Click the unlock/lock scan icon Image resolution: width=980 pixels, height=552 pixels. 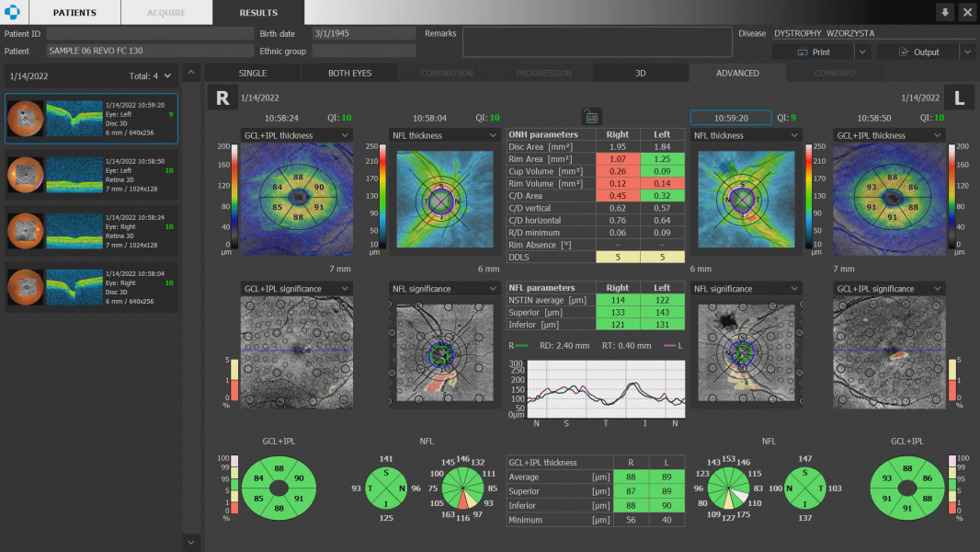pyautogui.click(x=591, y=116)
